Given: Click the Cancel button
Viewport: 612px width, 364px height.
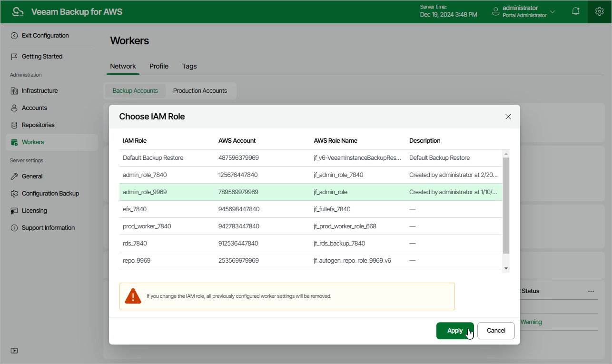Looking at the screenshot, I should [x=496, y=331].
